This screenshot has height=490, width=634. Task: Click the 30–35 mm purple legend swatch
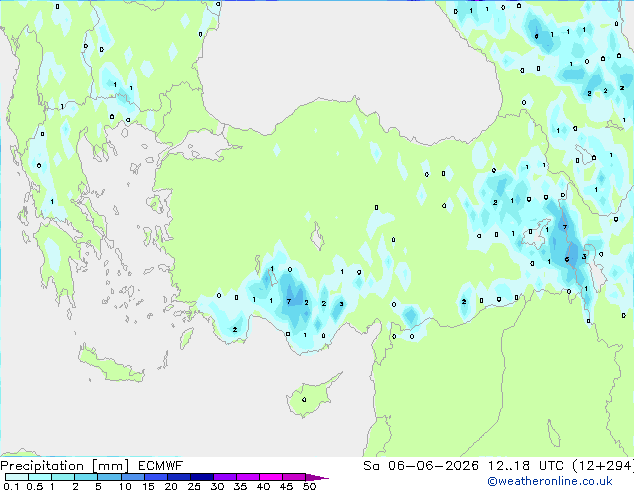coord(224,477)
